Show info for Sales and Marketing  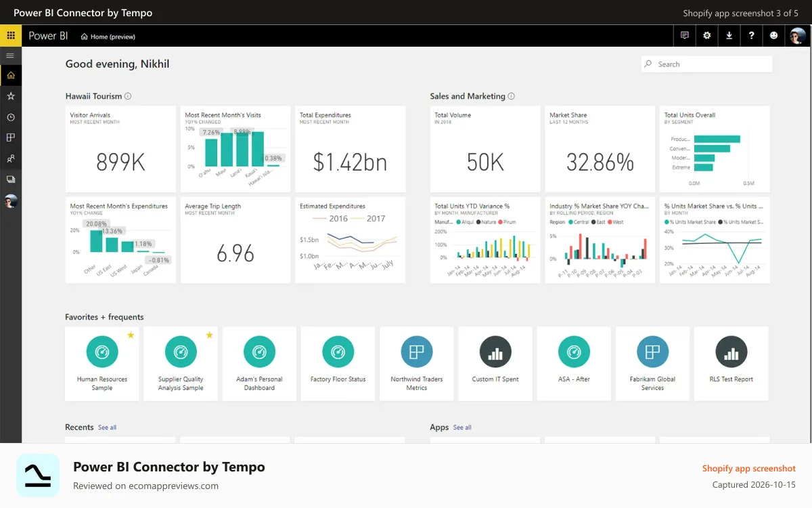pyautogui.click(x=511, y=96)
